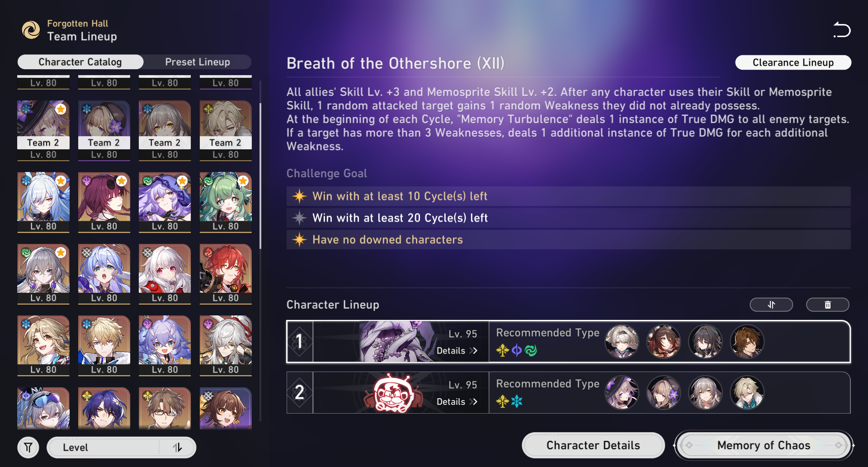Viewport: 868px width, 467px height.
Task: Expand Details for Team 2 enemy
Action: coord(457,402)
